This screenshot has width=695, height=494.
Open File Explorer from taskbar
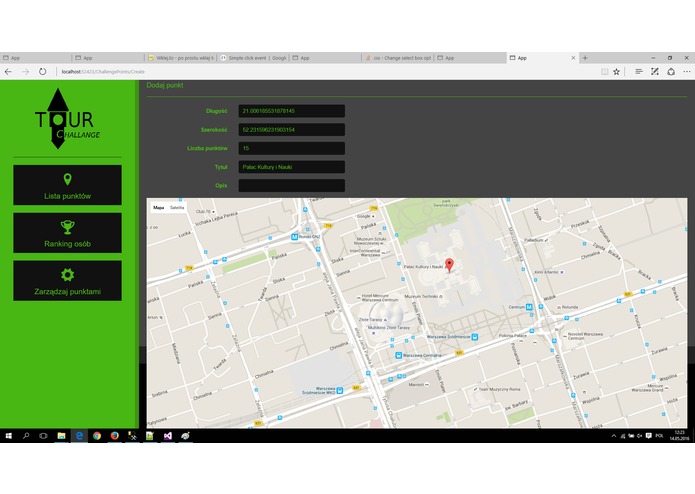pyautogui.click(x=61, y=436)
